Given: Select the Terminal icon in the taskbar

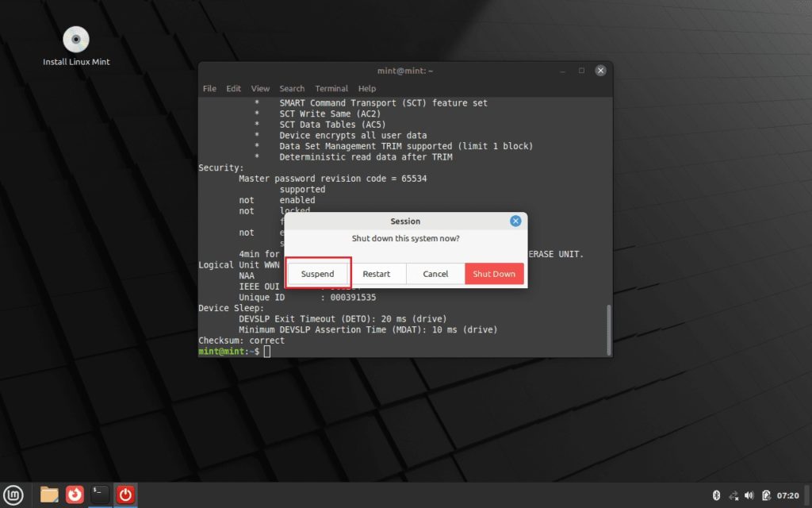Looking at the screenshot, I should click(x=100, y=495).
